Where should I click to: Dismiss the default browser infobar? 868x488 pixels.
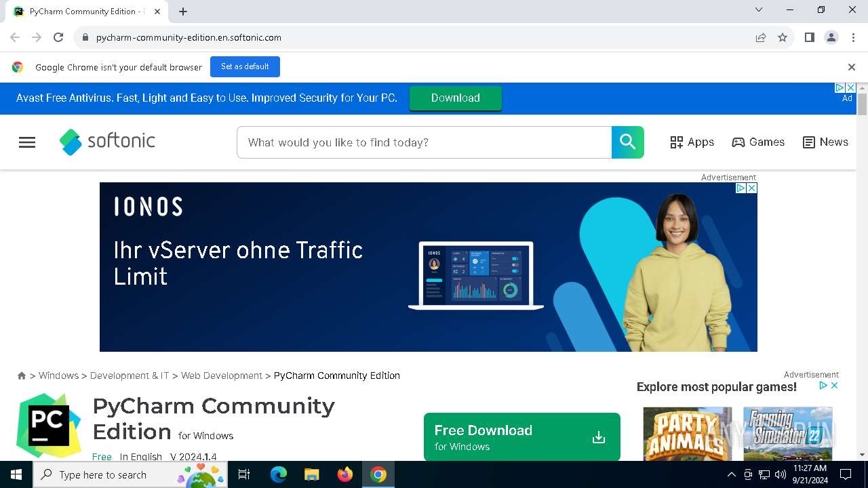pos(852,67)
